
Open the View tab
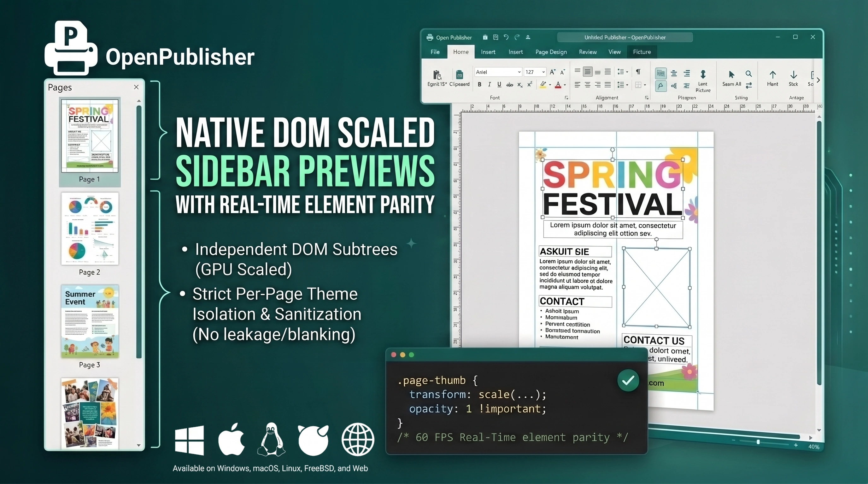tap(614, 52)
